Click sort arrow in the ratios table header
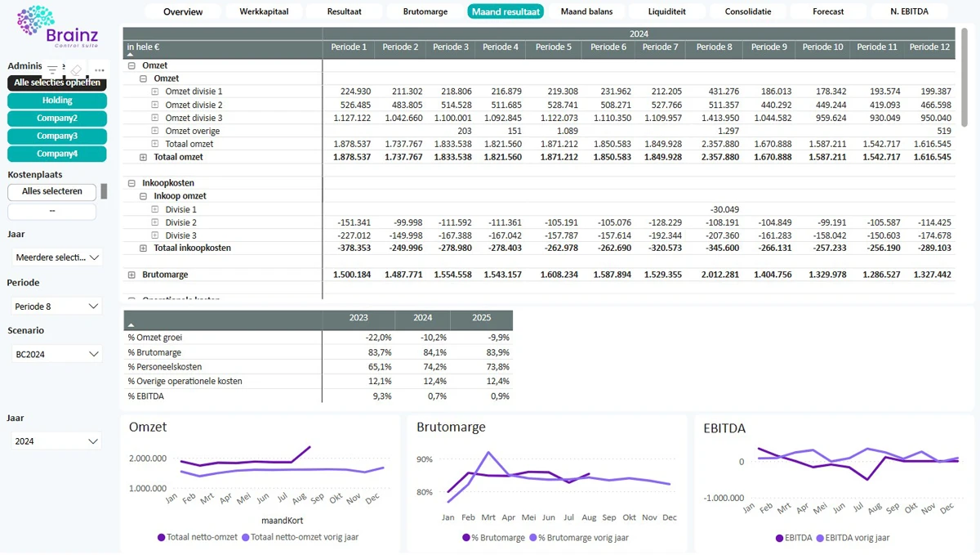980x555 pixels. tap(131, 325)
